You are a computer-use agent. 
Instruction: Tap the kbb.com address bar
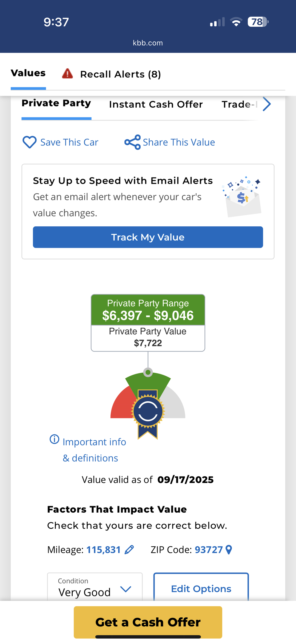[148, 43]
